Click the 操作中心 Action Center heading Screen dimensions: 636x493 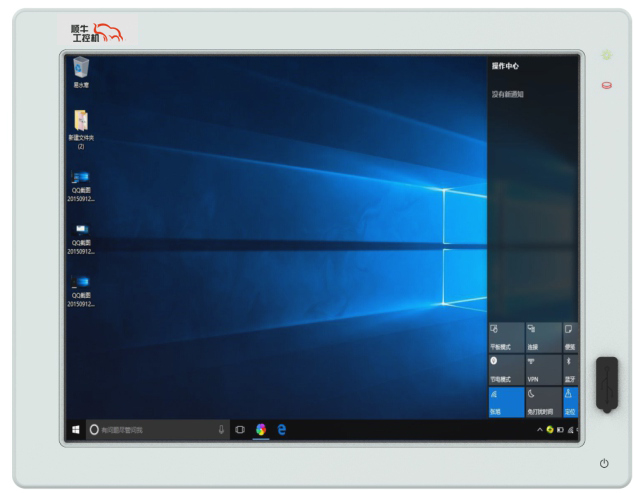tap(505, 66)
